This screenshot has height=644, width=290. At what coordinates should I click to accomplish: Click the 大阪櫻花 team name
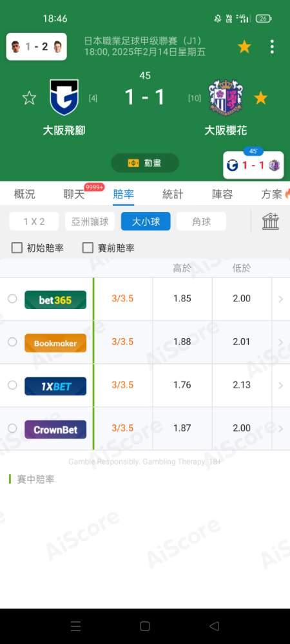[x=226, y=131]
